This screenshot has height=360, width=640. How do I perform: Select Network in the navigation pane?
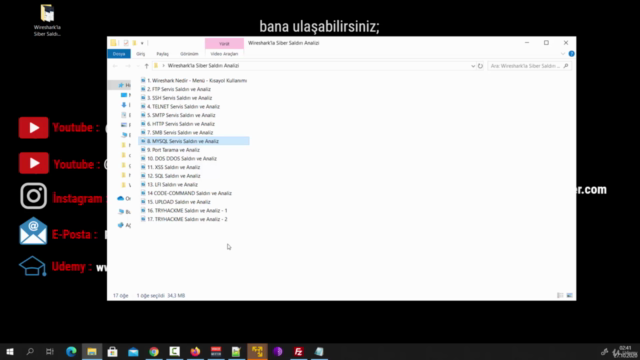(124, 225)
